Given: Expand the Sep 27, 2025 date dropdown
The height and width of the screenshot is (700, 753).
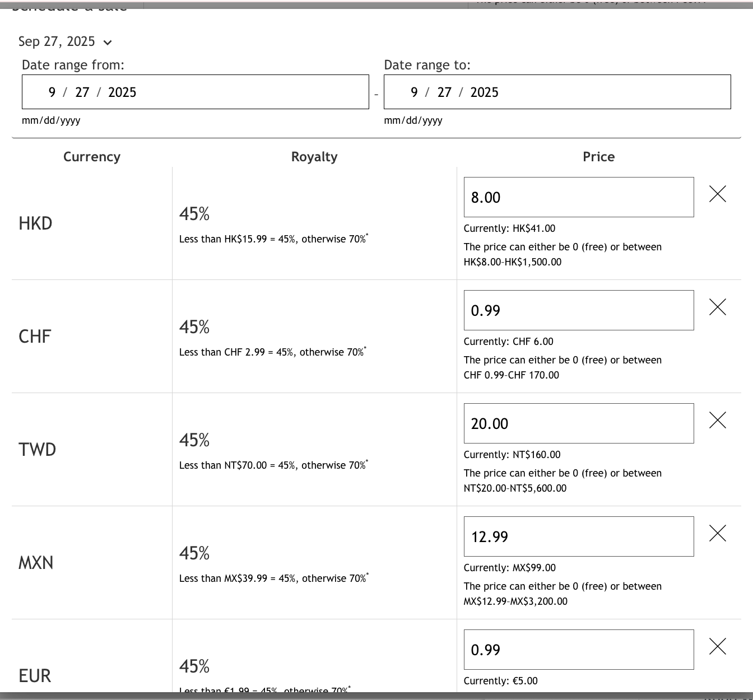Looking at the screenshot, I should (x=108, y=42).
